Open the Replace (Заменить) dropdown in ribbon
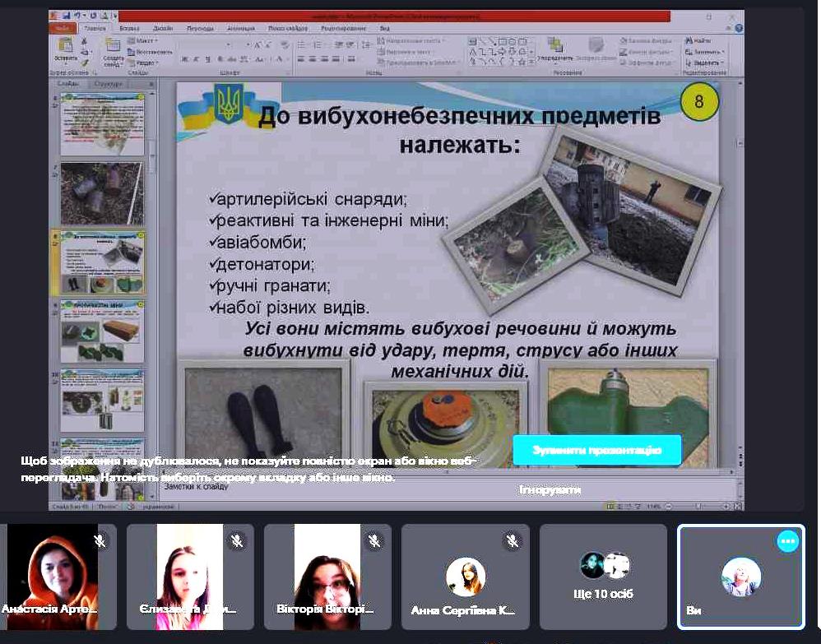The height and width of the screenshot is (644, 821). click(705, 51)
